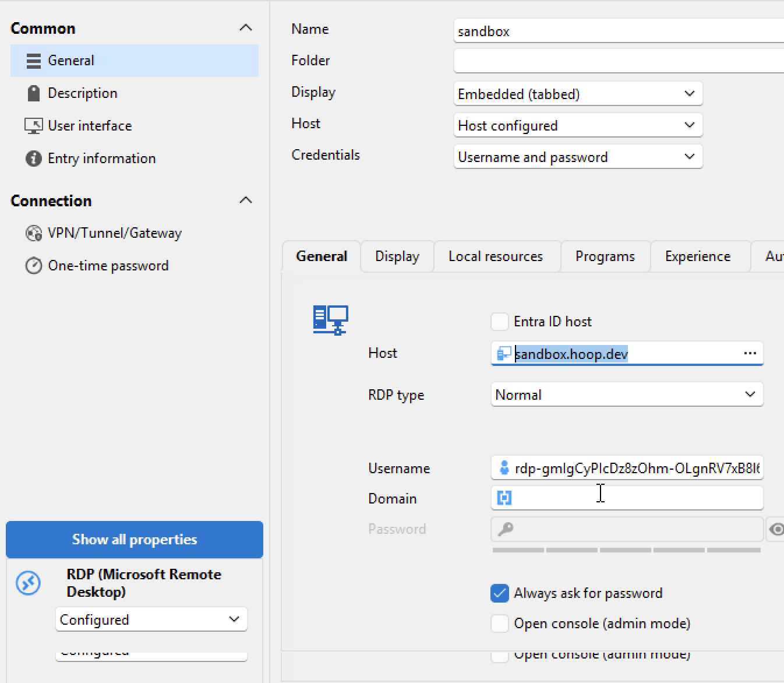Switch to the Programs tab
The height and width of the screenshot is (683, 784).
(605, 256)
